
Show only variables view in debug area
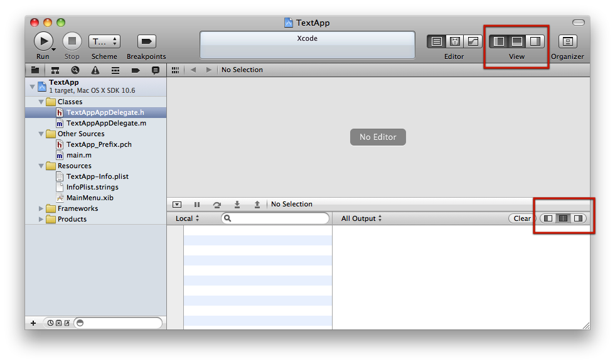point(548,218)
